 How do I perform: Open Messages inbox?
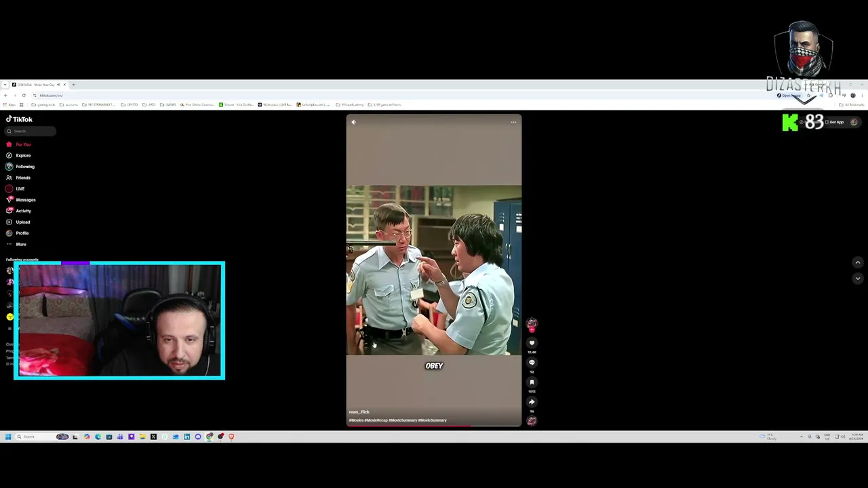(21, 200)
